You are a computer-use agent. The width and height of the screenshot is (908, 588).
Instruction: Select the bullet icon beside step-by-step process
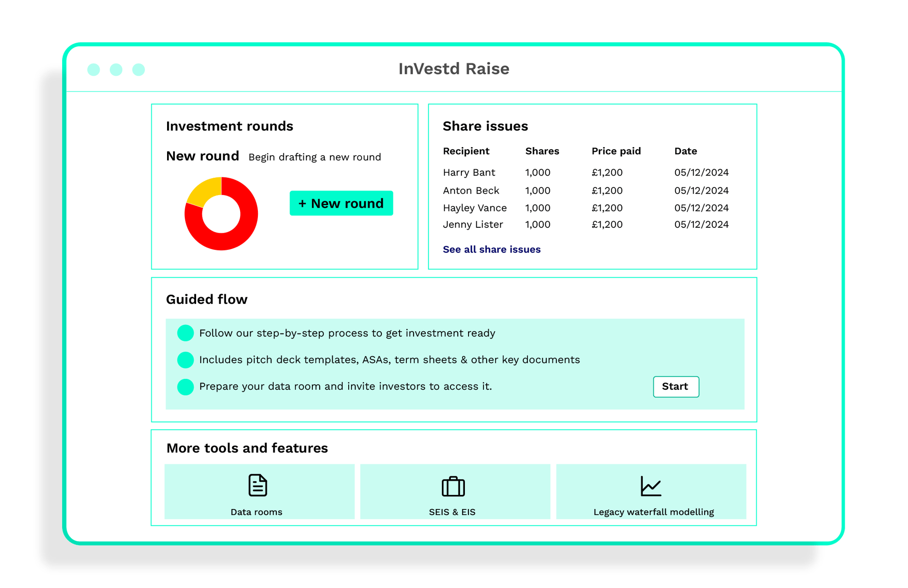click(x=185, y=333)
